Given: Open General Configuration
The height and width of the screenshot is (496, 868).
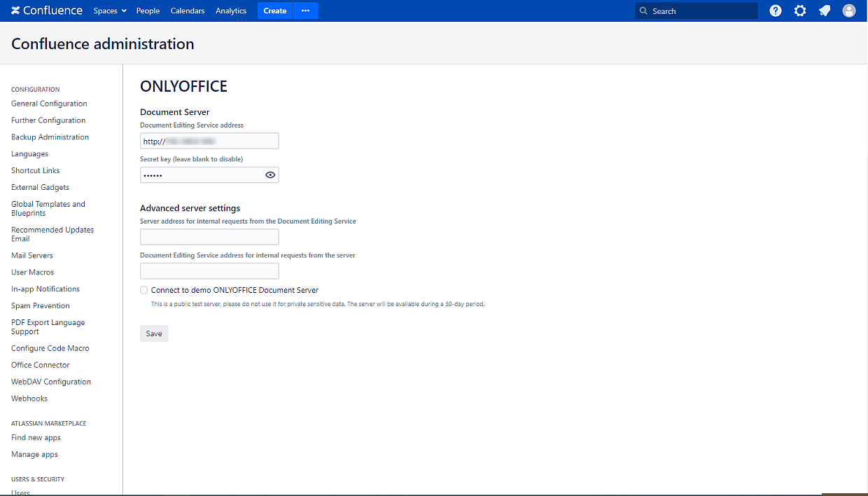Looking at the screenshot, I should [49, 104].
